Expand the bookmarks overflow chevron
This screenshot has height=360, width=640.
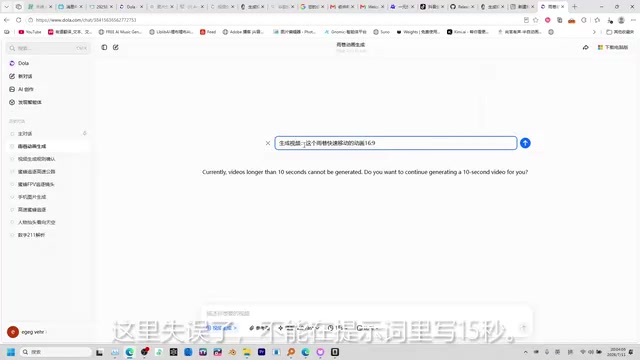pos(594,32)
